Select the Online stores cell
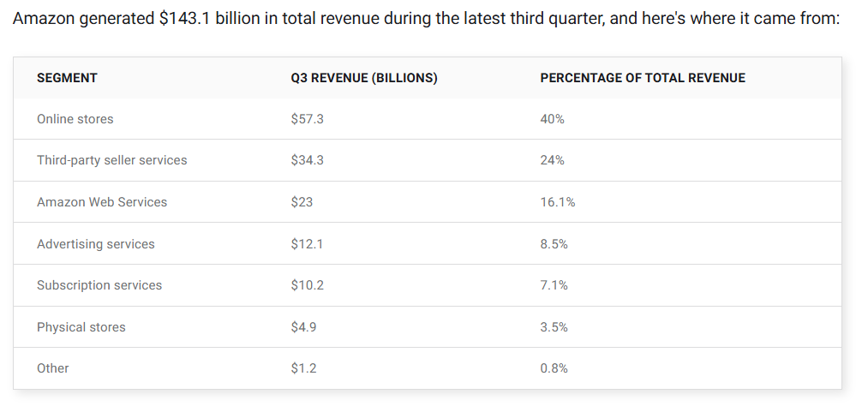868x412 pixels. tap(75, 119)
